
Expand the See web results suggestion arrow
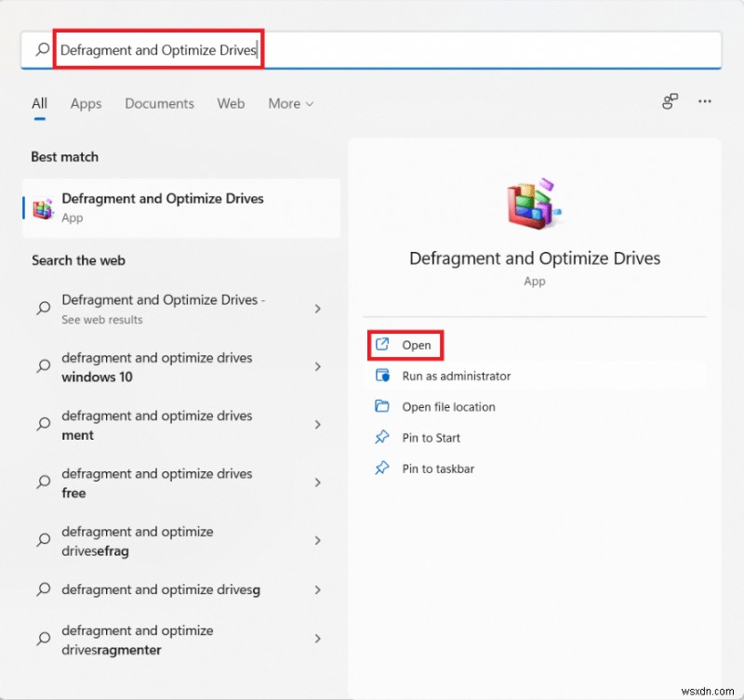(317, 309)
